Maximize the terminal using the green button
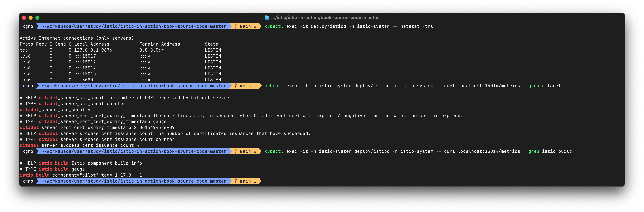Viewport: 644px width, 212px height. coord(38,18)
